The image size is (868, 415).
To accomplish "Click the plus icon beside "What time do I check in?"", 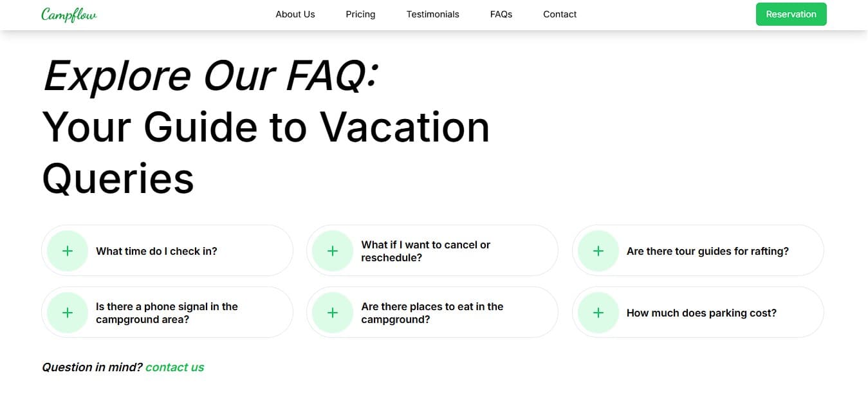I will coord(68,251).
